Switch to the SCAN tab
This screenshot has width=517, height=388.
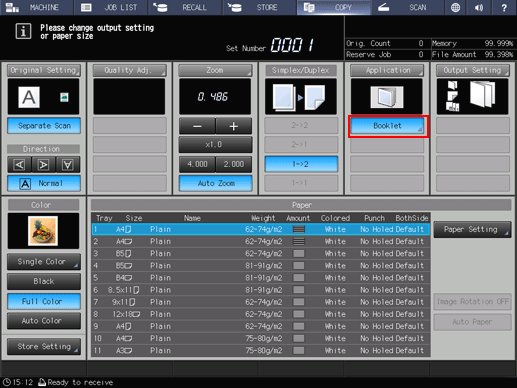[407, 7]
